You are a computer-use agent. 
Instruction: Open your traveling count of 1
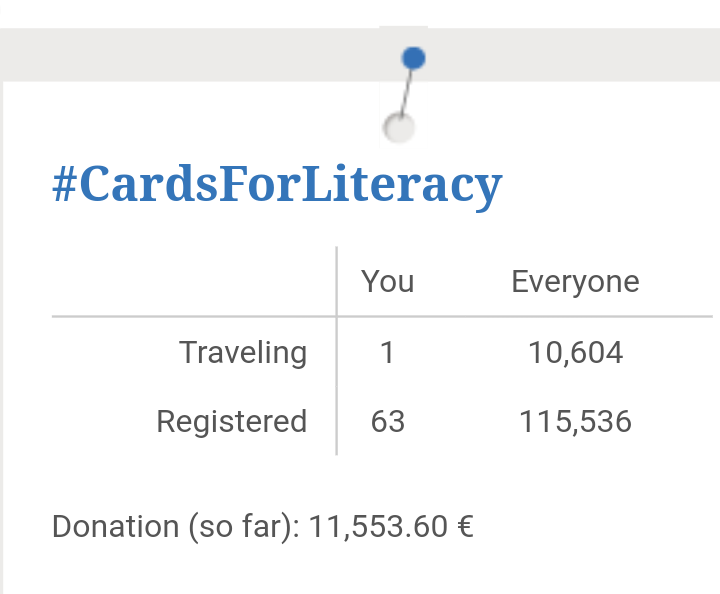(x=388, y=353)
